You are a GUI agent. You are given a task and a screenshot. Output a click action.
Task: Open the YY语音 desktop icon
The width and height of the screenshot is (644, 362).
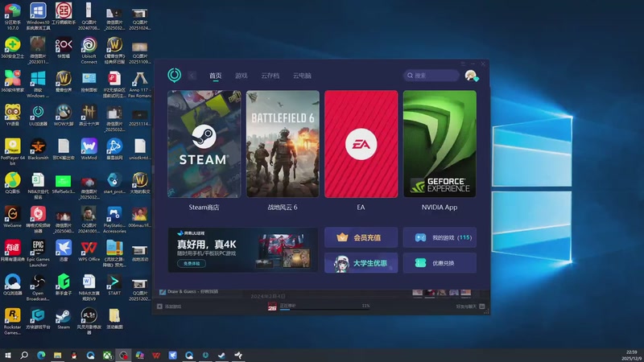(x=12, y=115)
